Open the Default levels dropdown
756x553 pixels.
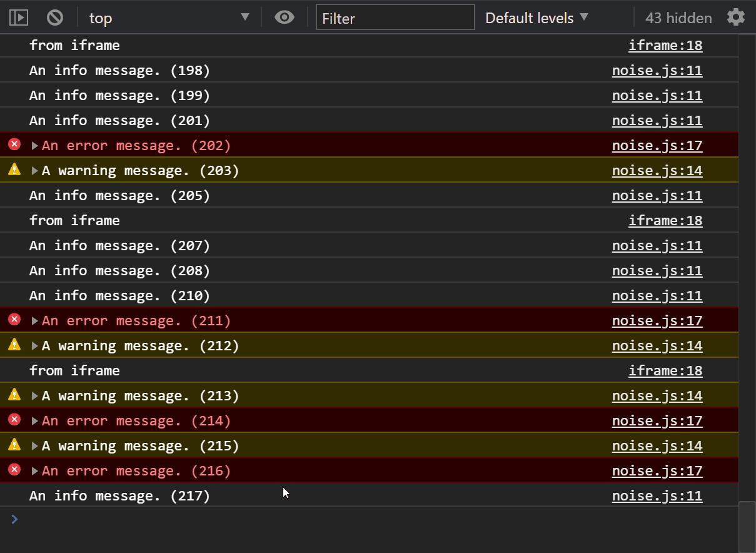[536, 18]
